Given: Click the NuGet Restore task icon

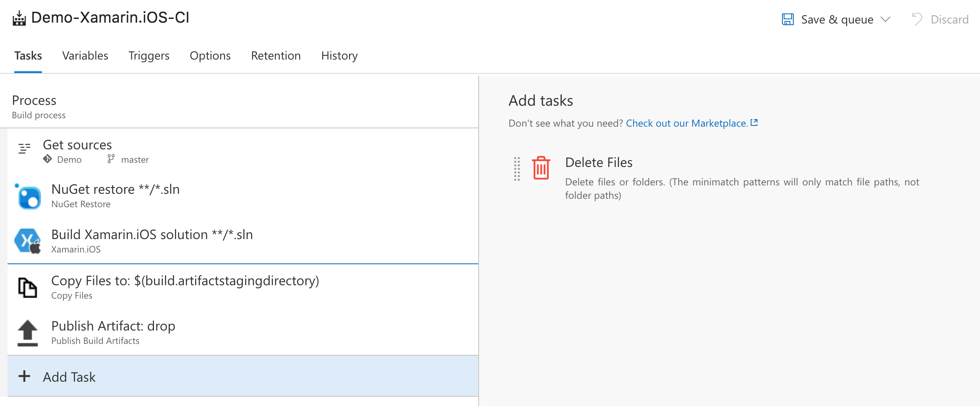Looking at the screenshot, I should pyautogui.click(x=28, y=195).
